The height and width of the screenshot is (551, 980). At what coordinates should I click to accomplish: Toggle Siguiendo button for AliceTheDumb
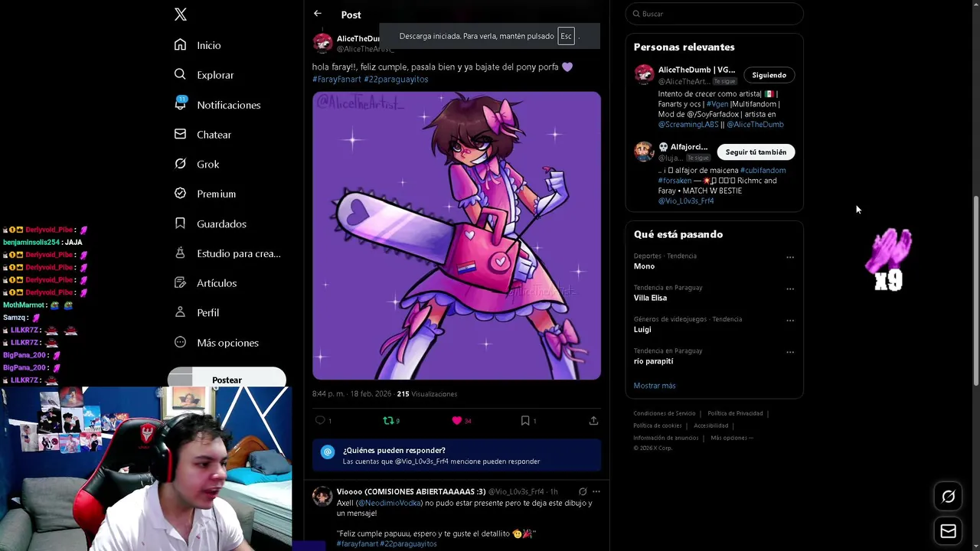click(769, 75)
